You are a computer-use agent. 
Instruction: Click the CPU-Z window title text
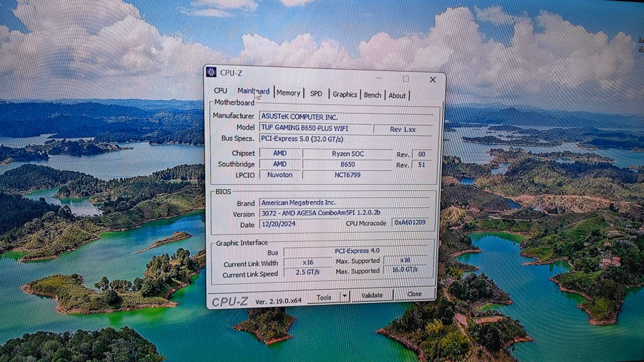[231, 73]
